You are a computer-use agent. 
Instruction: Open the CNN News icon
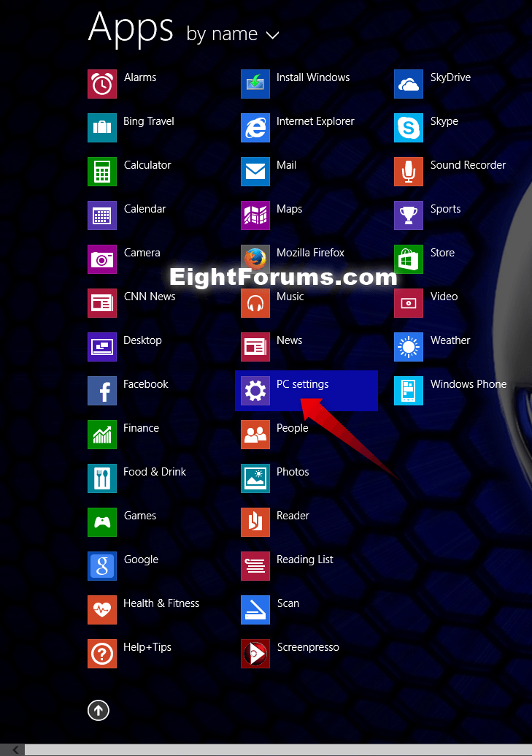101,303
